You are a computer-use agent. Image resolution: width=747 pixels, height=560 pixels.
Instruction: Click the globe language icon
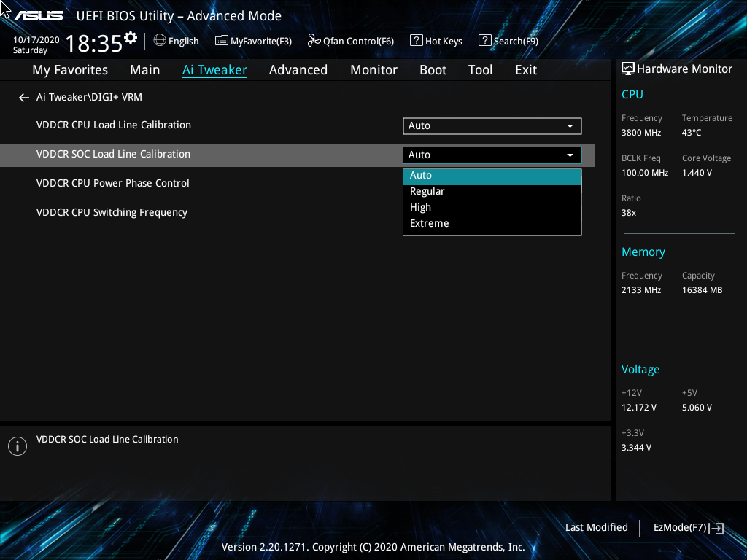(160, 41)
